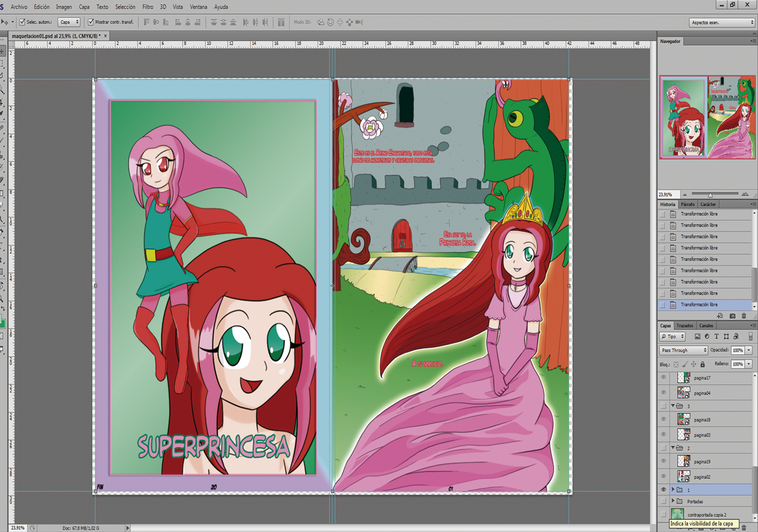The height and width of the screenshot is (532, 758).
Task: Open the Filtro menu
Action: (x=148, y=7)
